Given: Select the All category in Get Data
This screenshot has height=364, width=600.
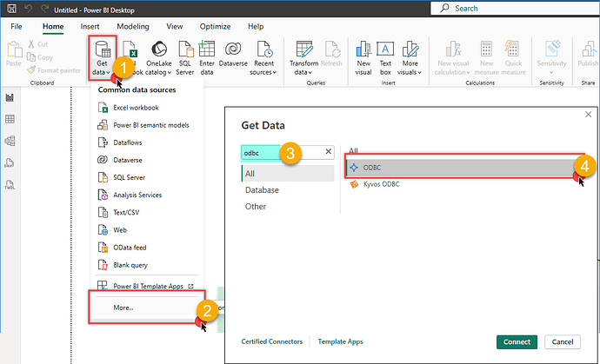Looking at the screenshot, I should (288, 174).
